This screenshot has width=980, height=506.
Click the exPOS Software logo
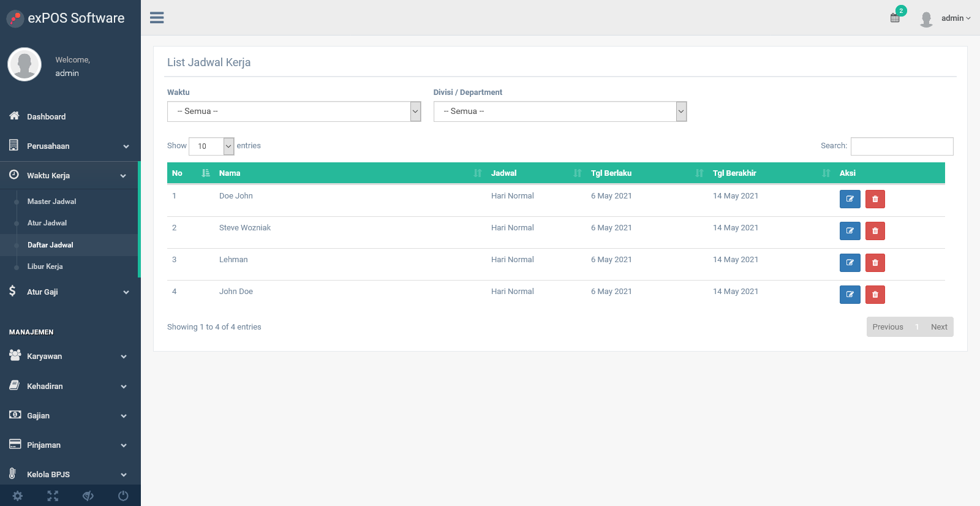click(x=66, y=18)
